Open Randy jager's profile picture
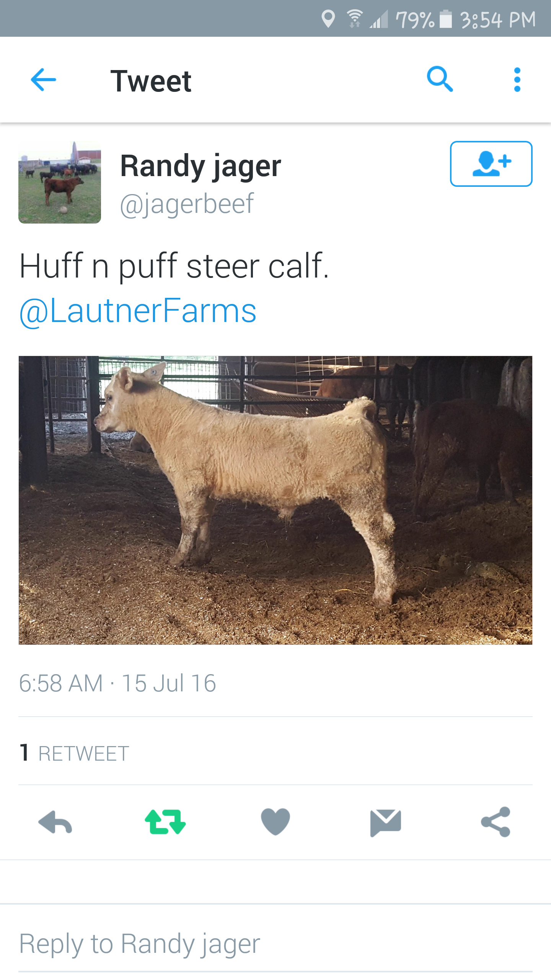The image size is (551, 980). [x=60, y=182]
